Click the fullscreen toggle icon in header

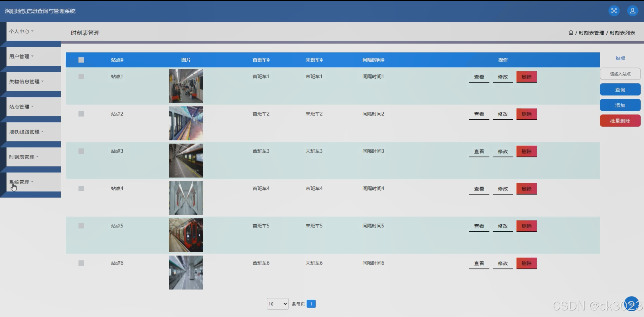(x=614, y=11)
